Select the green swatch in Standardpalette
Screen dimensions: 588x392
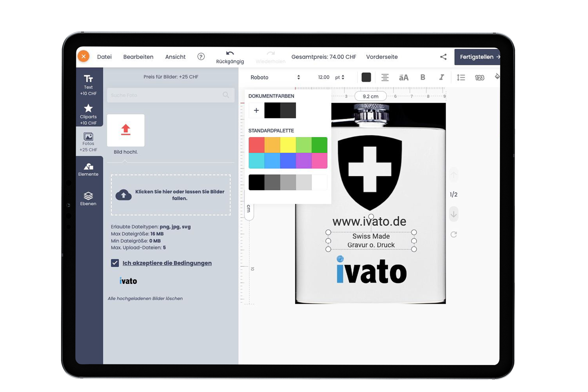[319, 145]
